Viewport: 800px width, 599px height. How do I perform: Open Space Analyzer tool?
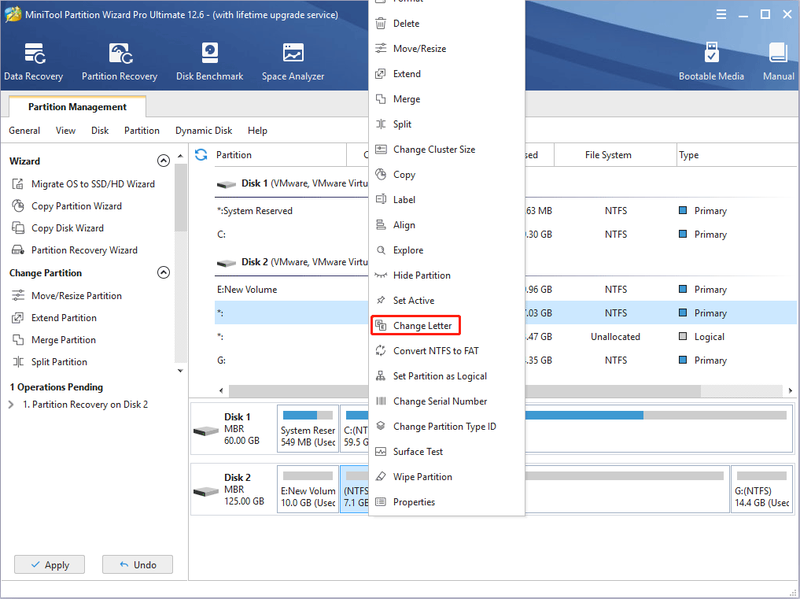tap(293, 62)
